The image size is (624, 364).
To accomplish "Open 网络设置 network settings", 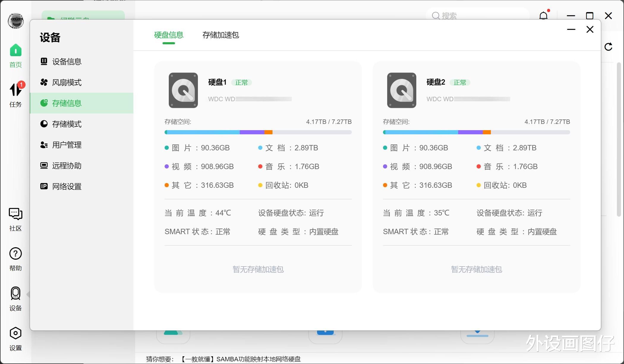I will (x=67, y=187).
